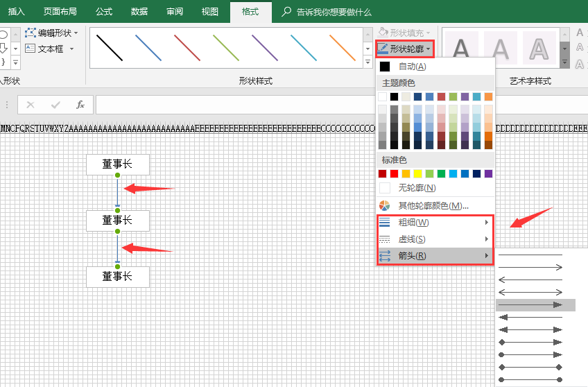Pick the orange theme color swatch
Viewport: 588px width, 387px height.
[488, 97]
